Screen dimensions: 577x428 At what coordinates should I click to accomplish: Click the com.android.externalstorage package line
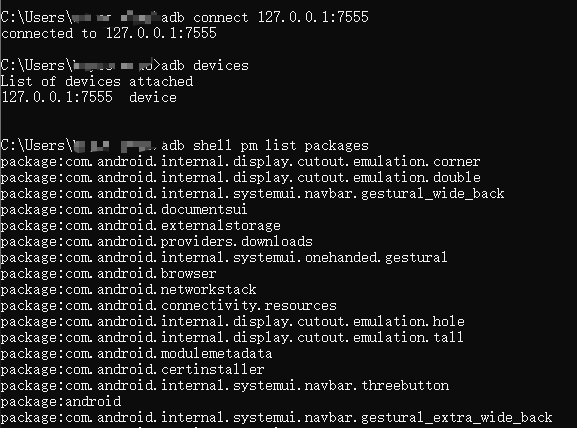(141, 225)
